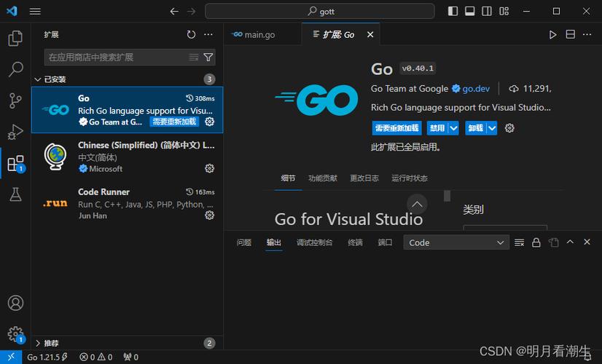
Task: Open output log in editor icon
Action: point(553,242)
